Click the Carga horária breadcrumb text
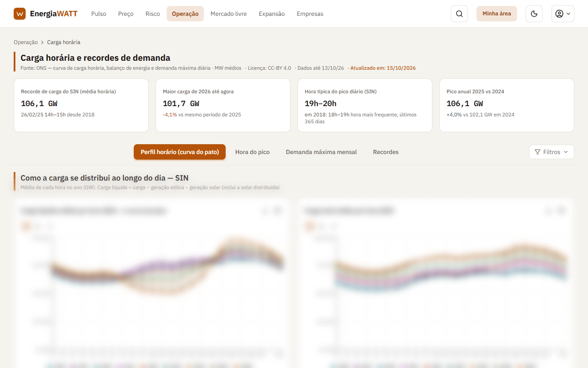 (64, 42)
